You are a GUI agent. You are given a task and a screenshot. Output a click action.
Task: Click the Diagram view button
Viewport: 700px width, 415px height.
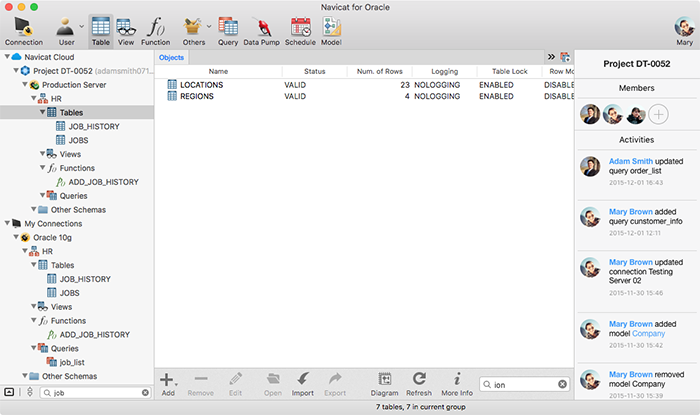tap(384, 384)
